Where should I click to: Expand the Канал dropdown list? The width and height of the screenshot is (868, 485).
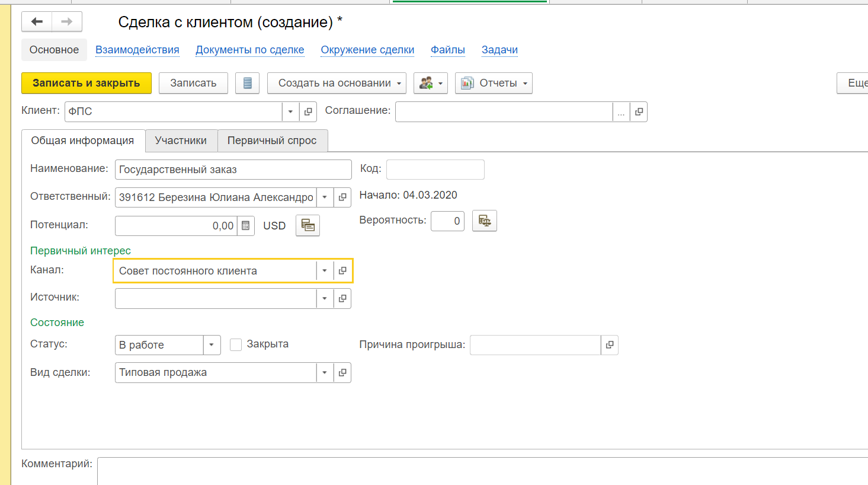pyautogui.click(x=325, y=271)
